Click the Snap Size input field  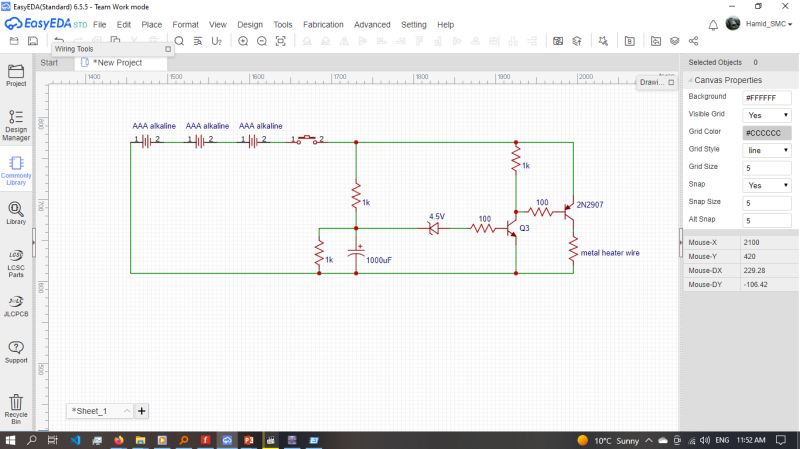click(x=767, y=203)
